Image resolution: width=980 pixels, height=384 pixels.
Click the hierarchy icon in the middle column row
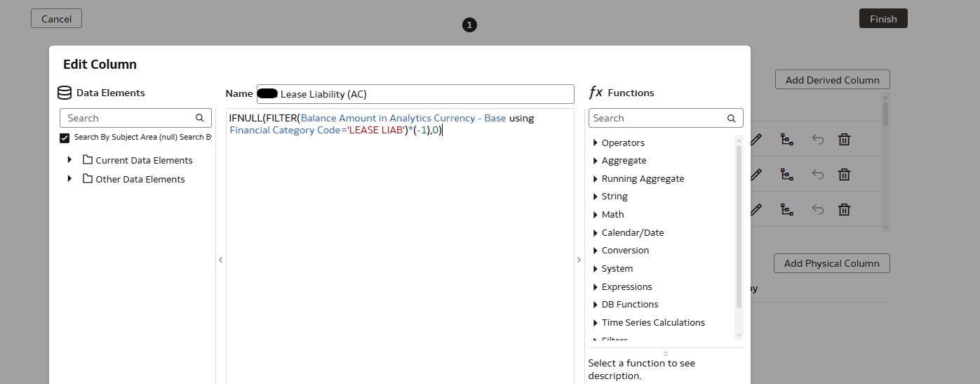point(786,174)
